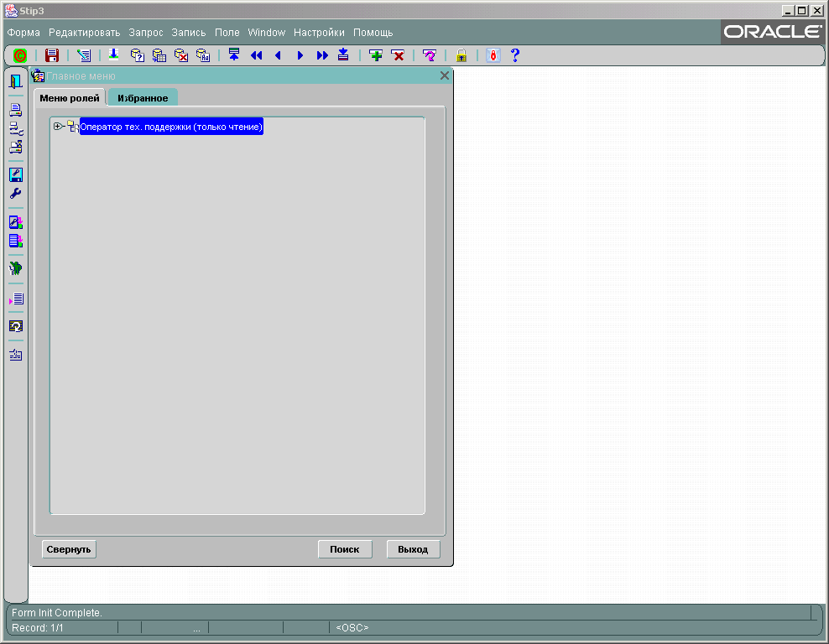Select 'Оператор тех. поддержки (только чтение)' item
Viewport: 829px width, 644px height.
click(171, 127)
